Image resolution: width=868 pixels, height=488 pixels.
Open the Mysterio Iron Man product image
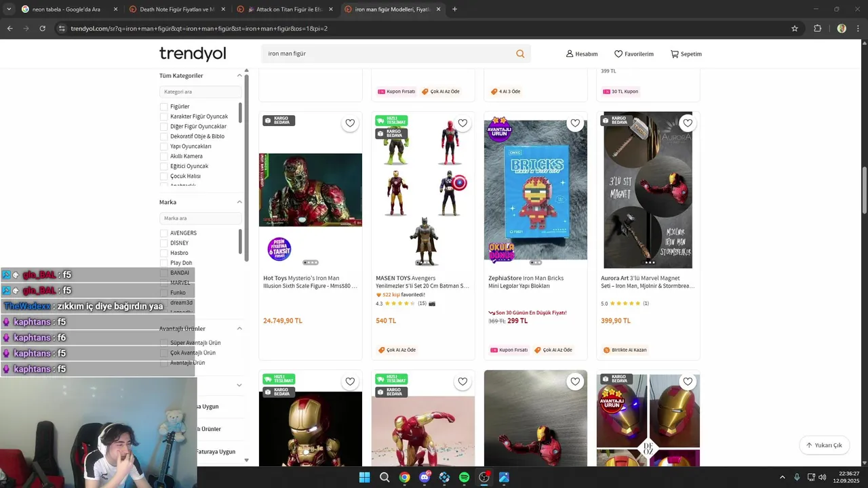coord(310,190)
